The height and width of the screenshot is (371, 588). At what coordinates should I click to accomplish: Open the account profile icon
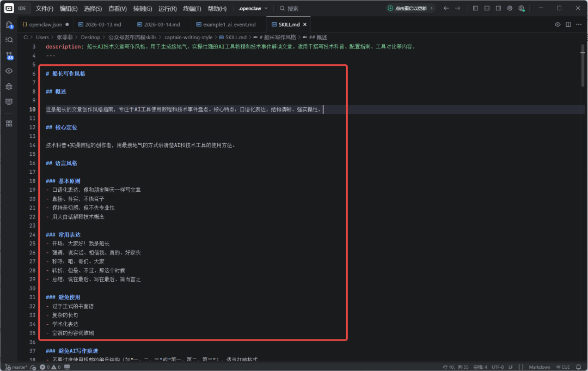[x=521, y=8]
